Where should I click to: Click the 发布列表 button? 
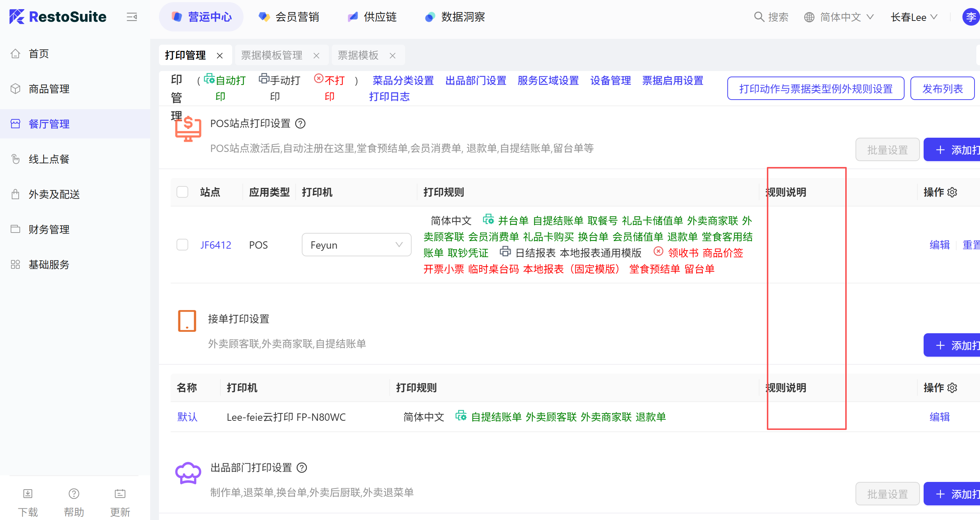click(942, 88)
